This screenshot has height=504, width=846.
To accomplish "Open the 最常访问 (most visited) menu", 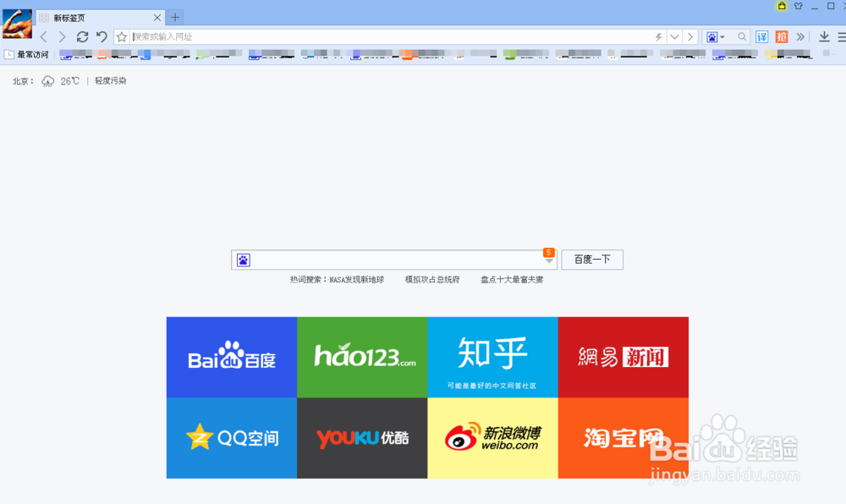I will (26, 54).
